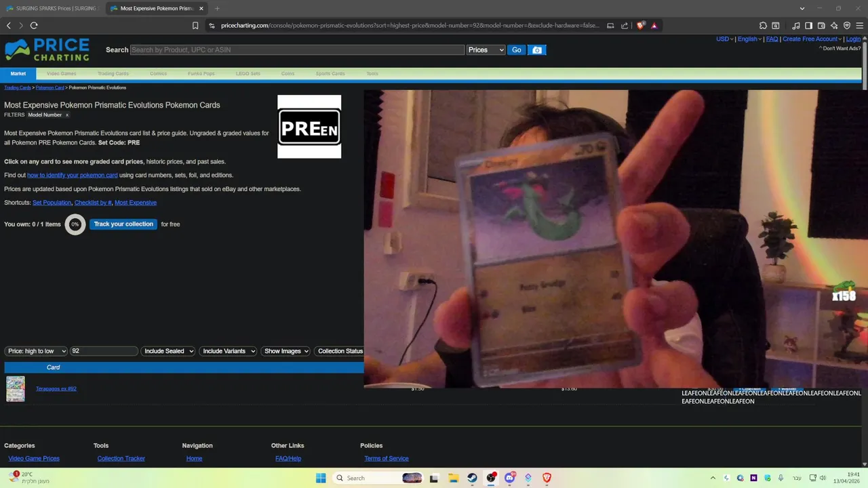
Task: Open the Windows Start menu
Action: coord(321,478)
